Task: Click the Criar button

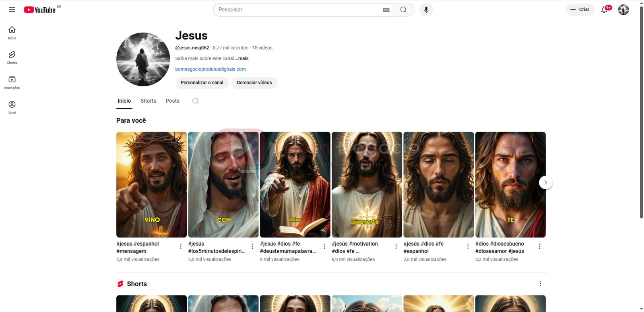Action: pos(580,10)
